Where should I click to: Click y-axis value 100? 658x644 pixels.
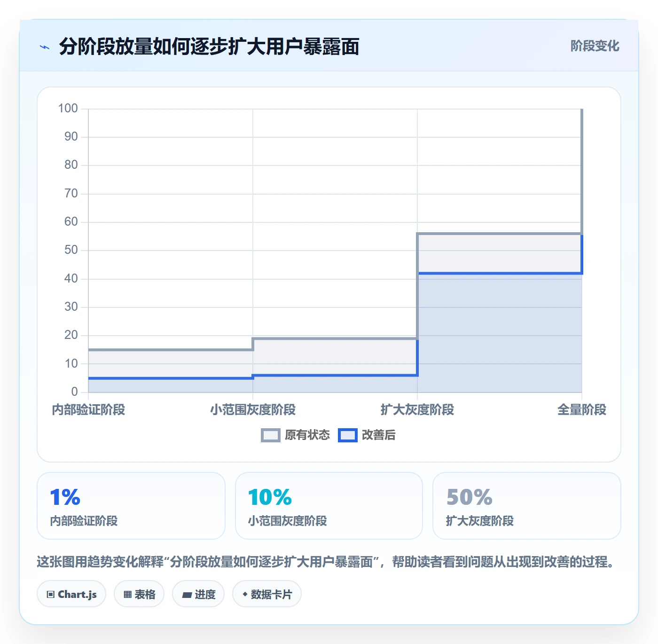[68, 109]
